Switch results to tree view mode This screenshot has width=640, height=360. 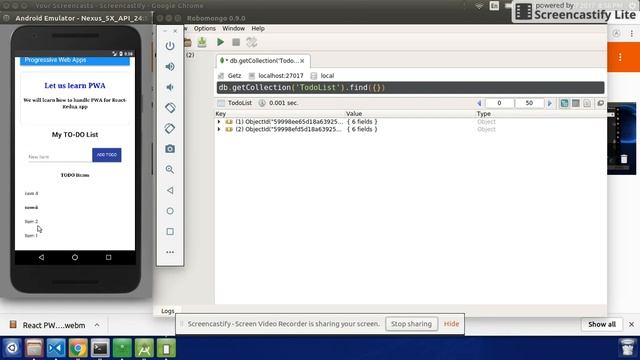point(564,103)
